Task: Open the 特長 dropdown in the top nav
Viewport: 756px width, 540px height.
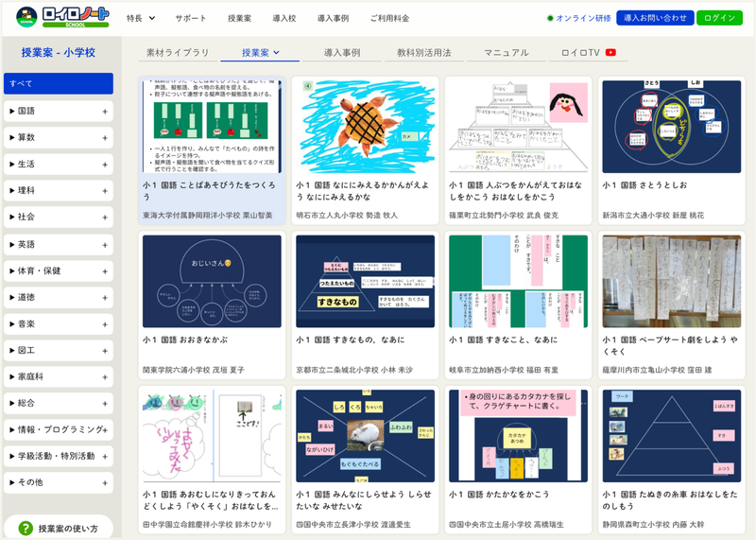Action: (141, 18)
